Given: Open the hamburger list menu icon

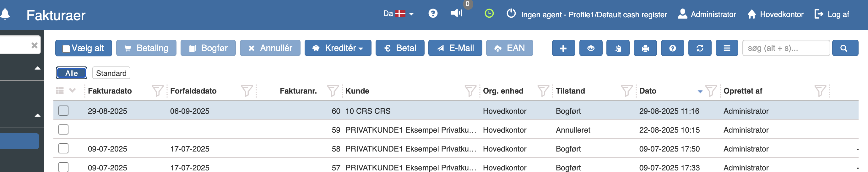Looking at the screenshot, I should point(726,48).
